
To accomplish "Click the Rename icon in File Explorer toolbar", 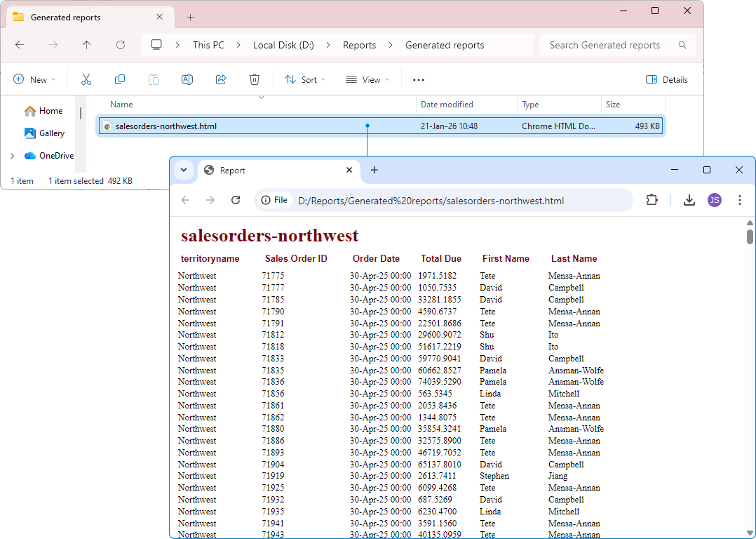I will [187, 79].
